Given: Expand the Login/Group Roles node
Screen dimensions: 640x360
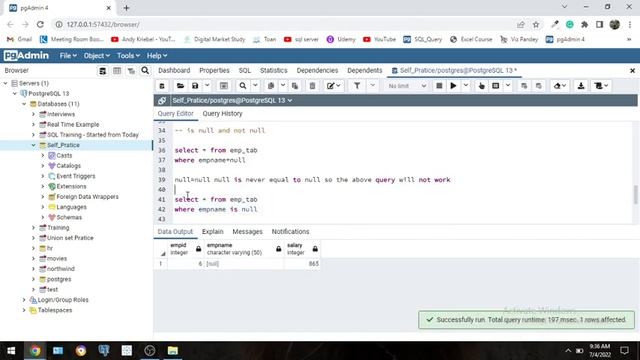Looking at the screenshot, I should point(24,300).
